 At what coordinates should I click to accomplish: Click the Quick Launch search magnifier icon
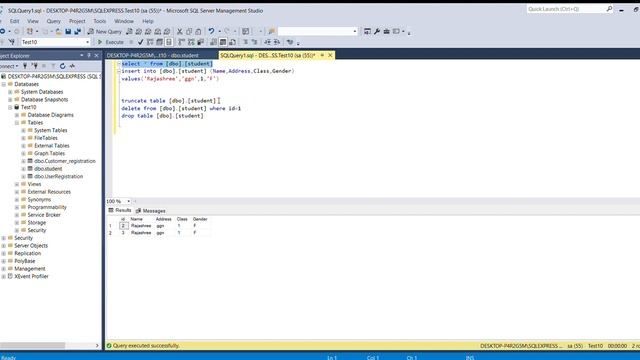pyautogui.click(x=609, y=9)
